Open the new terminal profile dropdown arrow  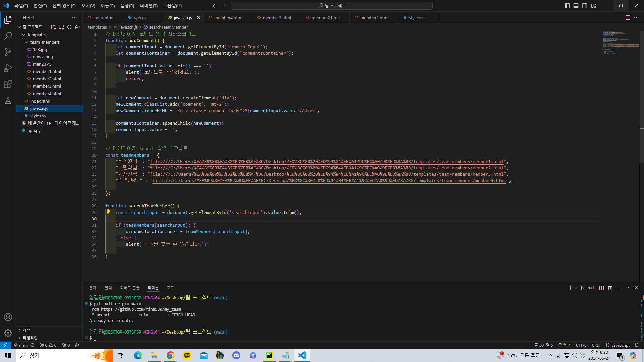[576, 288]
